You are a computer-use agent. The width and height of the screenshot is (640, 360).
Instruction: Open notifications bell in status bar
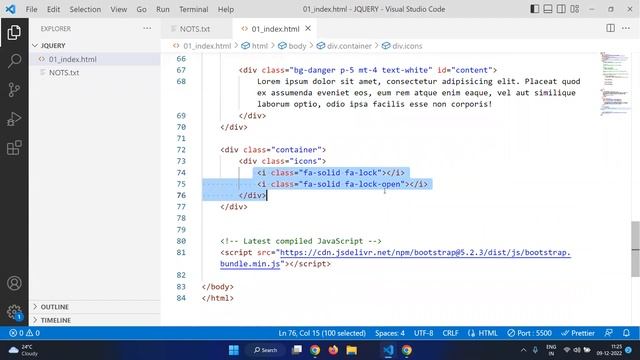click(626, 333)
